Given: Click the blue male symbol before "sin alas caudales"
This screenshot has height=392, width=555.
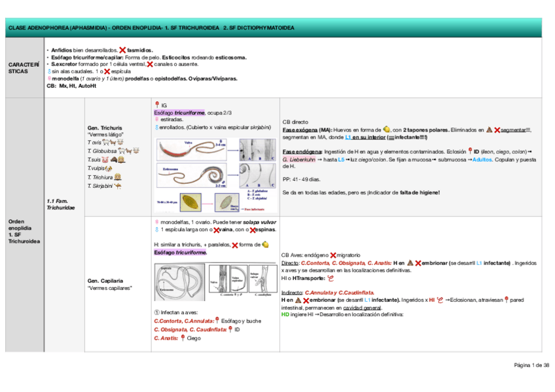Looking at the screenshot, I should pyautogui.click(x=50, y=71).
